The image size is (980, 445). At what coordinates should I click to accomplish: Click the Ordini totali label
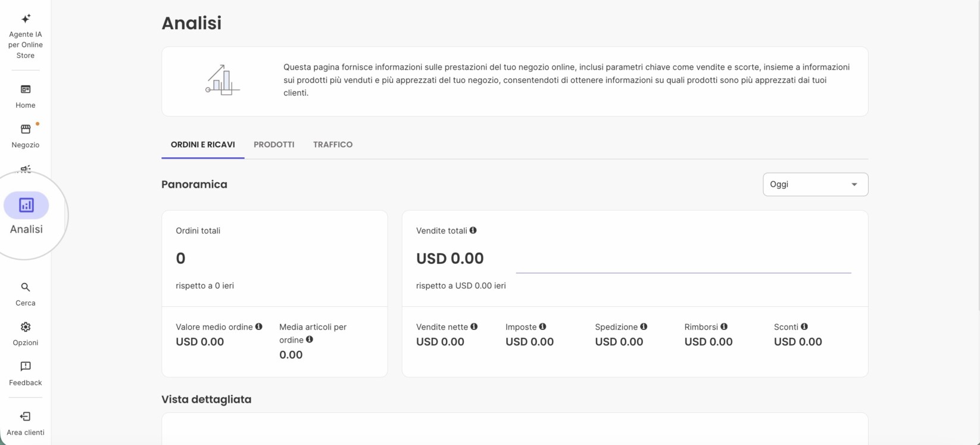pyautogui.click(x=198, y=231)
